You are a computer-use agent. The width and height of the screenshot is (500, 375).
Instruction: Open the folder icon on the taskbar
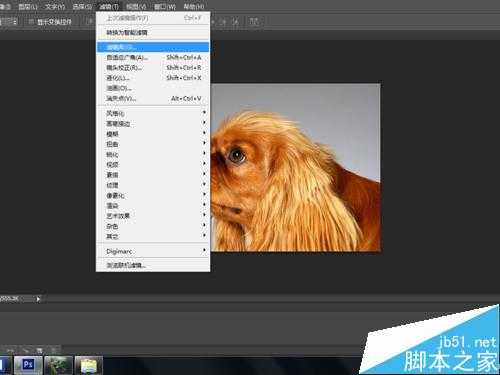point(88,365)
